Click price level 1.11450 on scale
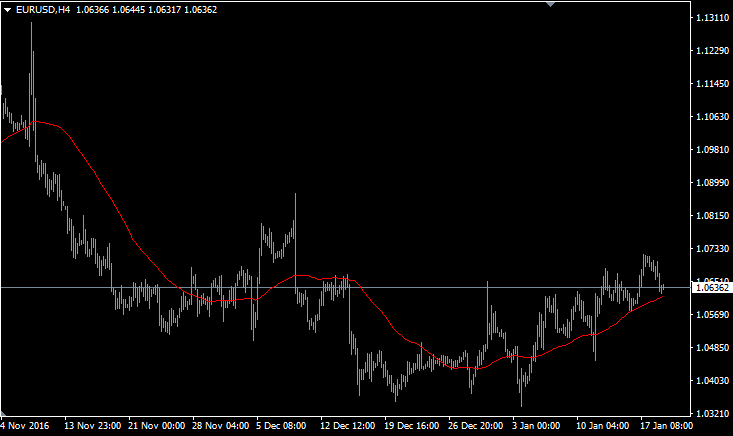The height and width of the screenshot is (436, 733). point(712,84)
